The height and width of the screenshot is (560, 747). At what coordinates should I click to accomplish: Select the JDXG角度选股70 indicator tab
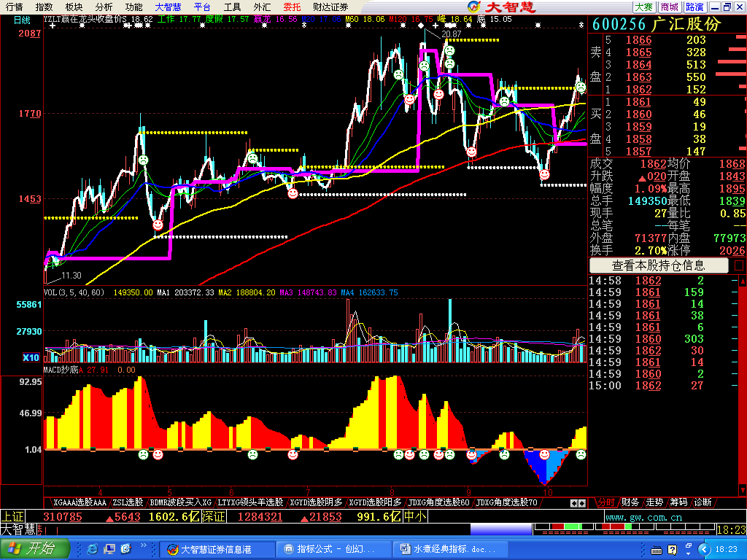pos(507,502)
